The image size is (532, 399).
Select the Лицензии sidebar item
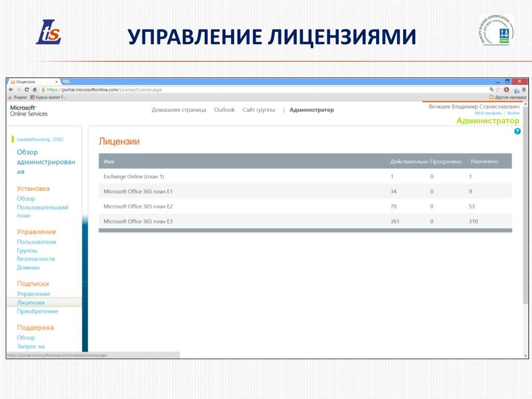(x=44, y=302)
